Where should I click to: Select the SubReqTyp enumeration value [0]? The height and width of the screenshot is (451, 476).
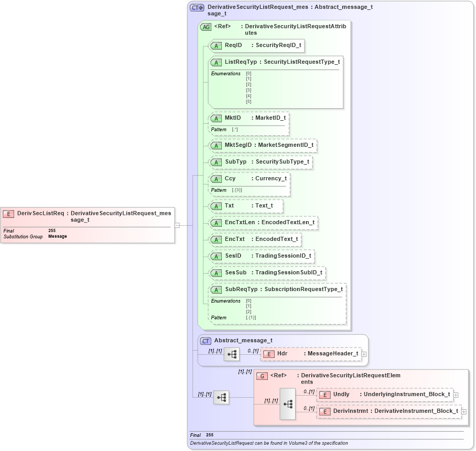click(x=248, y=301)
